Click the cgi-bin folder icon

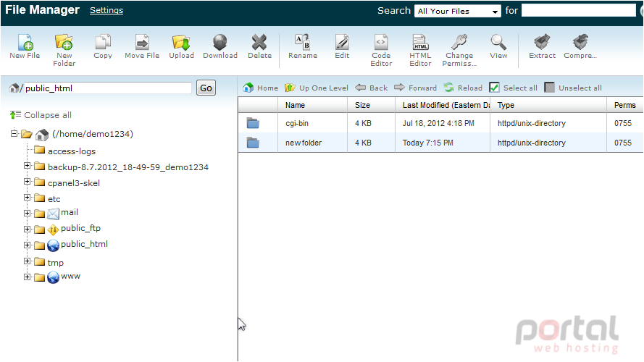click(253, 123)
